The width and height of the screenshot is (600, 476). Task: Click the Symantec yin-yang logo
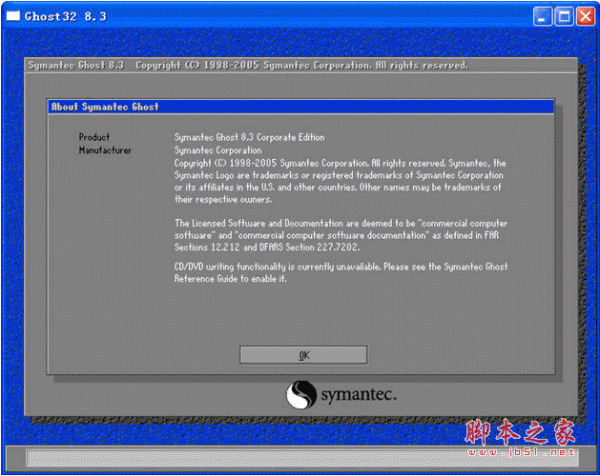point(301,394)
